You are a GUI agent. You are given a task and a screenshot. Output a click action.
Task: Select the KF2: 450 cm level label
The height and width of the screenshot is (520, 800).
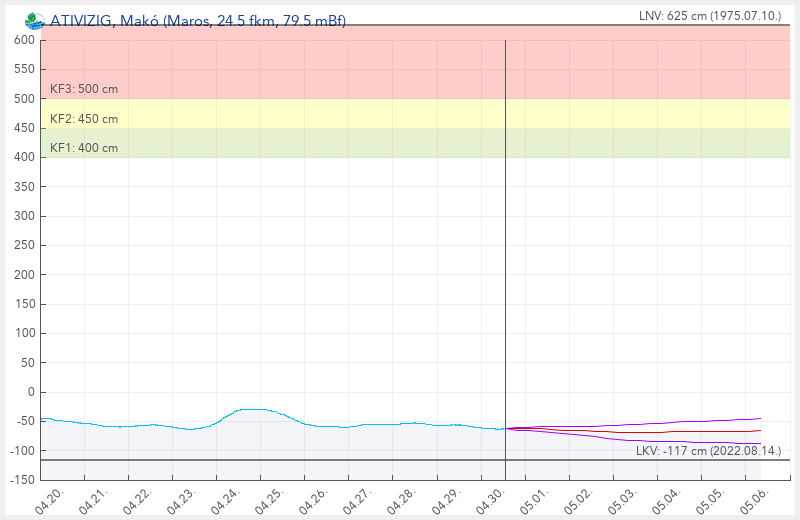tap(84, 119)
